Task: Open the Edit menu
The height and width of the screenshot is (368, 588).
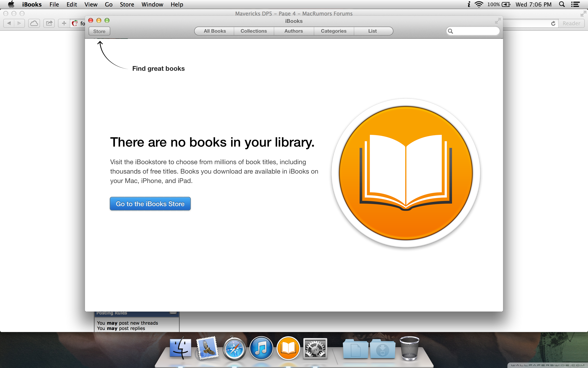Action: (x=72, y=4)
